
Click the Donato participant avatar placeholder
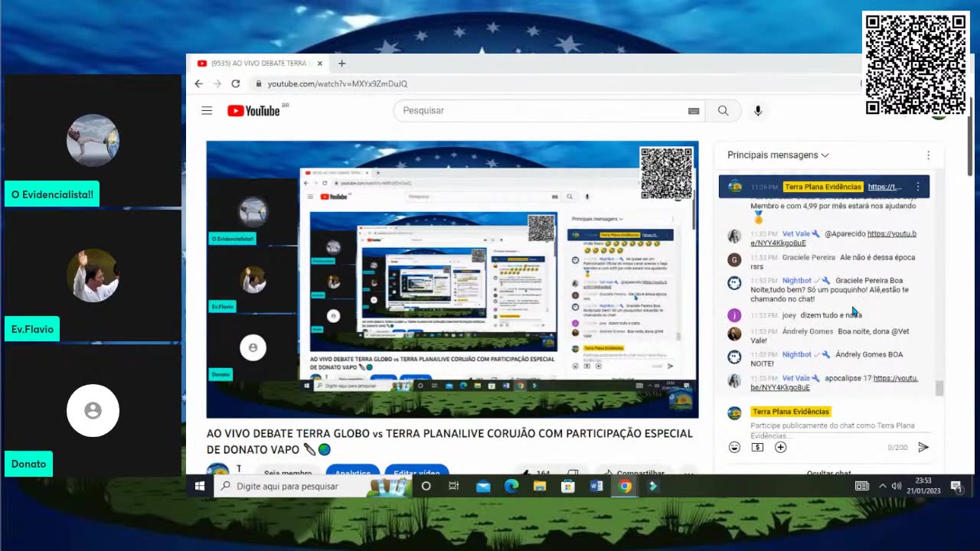click(x=93, y=411)
